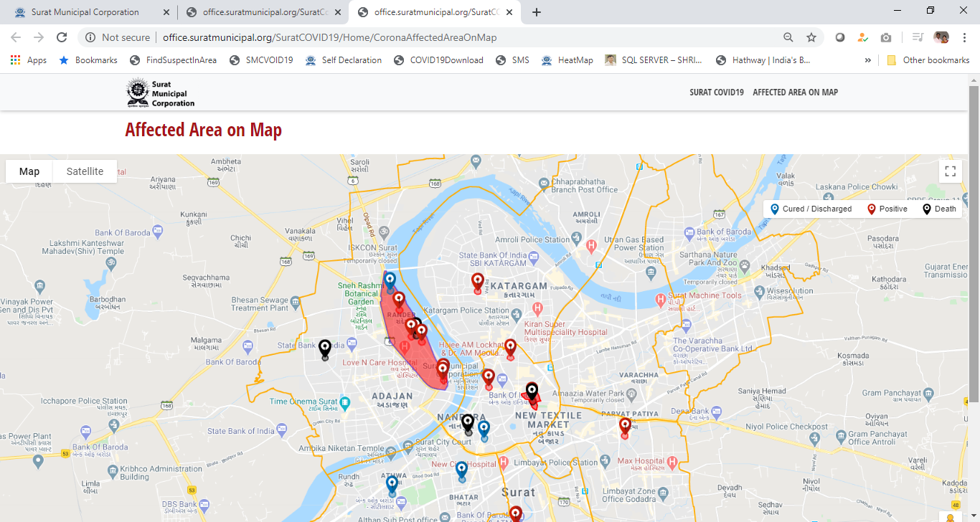Open the orange person-check extension
This screenshot has height=522, width=980.
coord(863,37)
